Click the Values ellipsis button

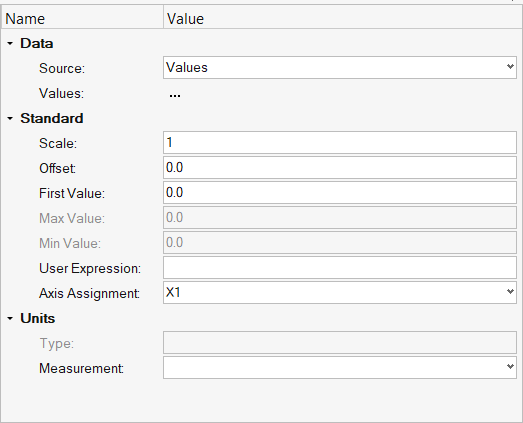175,95
